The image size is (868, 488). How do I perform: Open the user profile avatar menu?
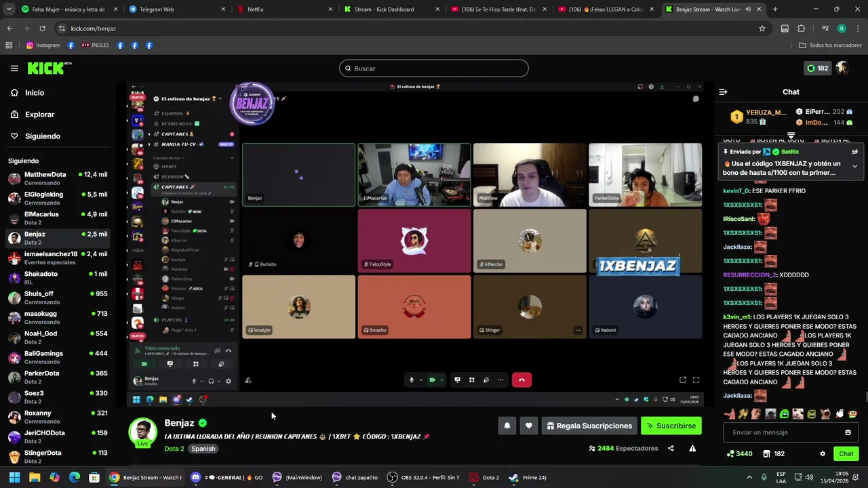[x=842, y=68]
